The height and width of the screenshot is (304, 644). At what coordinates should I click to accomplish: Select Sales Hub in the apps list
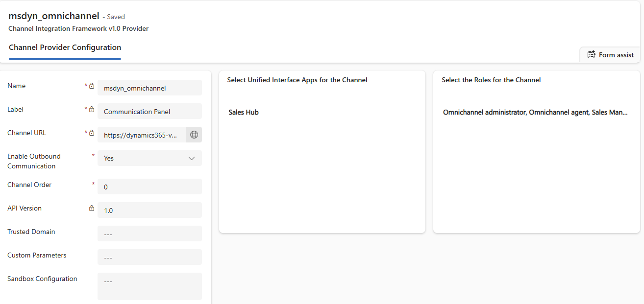244,112
